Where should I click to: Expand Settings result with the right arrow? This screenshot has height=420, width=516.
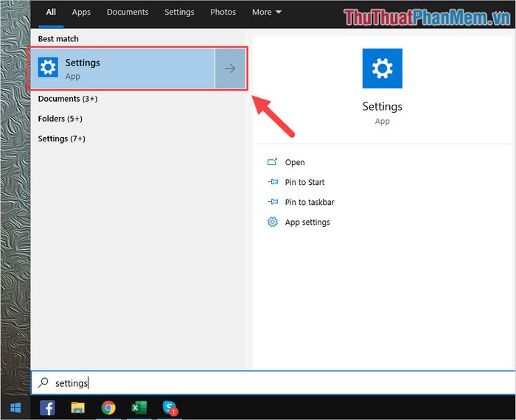(230, 69)
